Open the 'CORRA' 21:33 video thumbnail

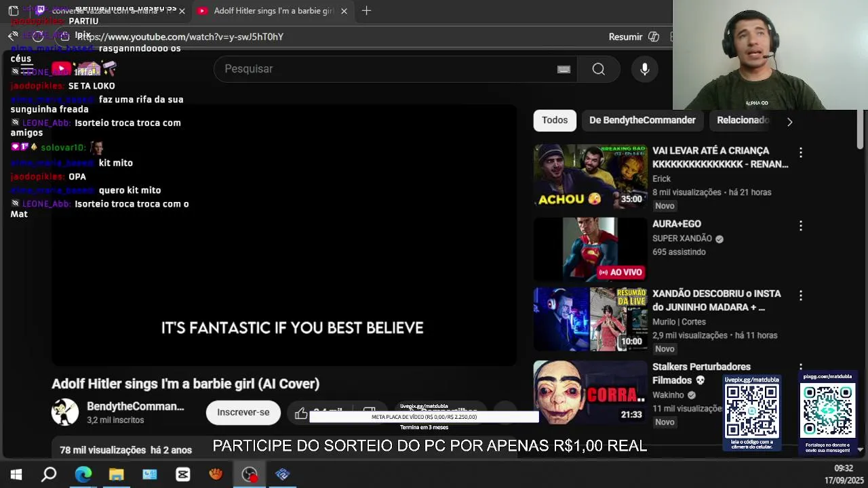point(590,392)
